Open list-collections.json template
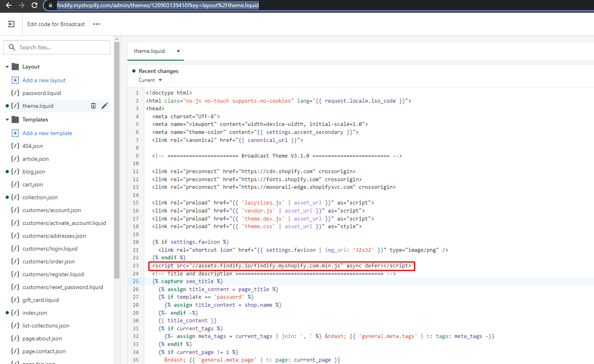The image size is (594, 364). [46, 326]
